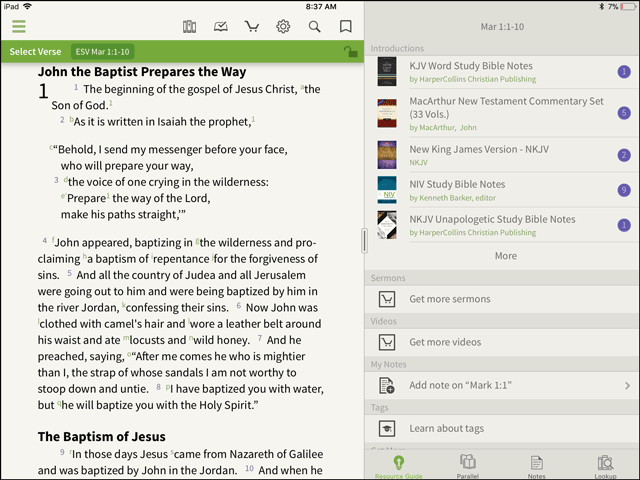Tap the search magnifier icon

(x=314, y=27)
